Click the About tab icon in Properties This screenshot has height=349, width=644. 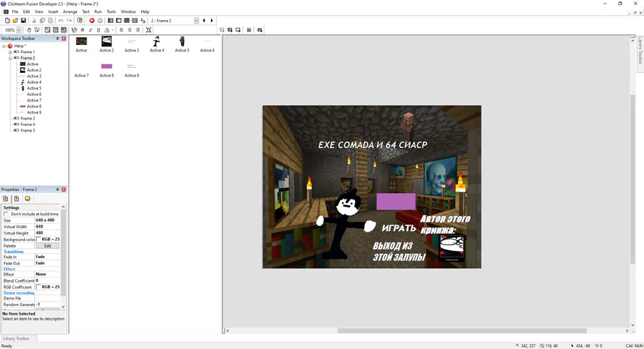coord(27,199)
